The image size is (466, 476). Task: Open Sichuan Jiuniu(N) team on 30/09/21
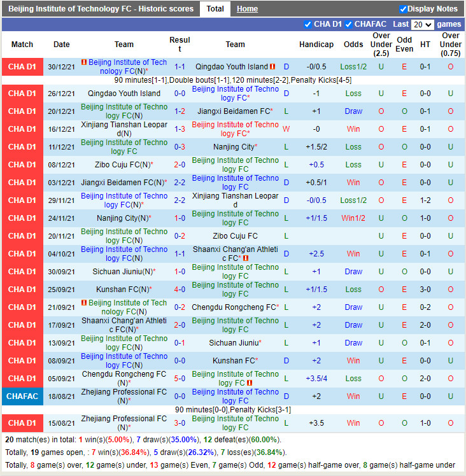coord(124,272)
